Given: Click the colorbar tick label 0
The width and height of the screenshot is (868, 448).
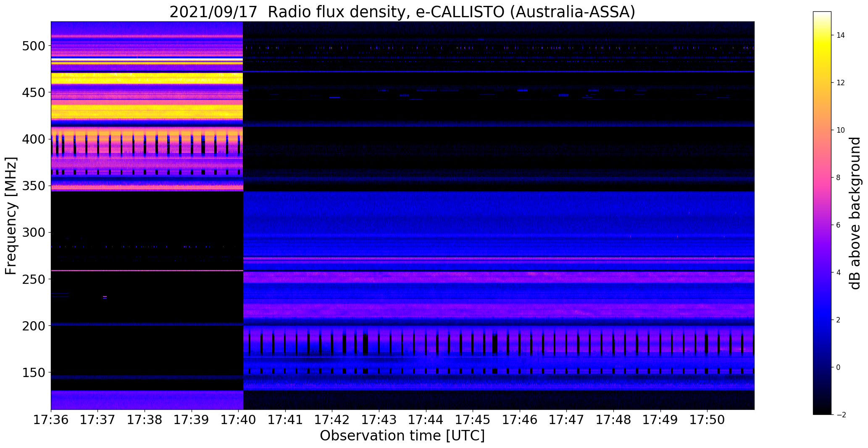Looking at the screenshot, I should click(839, 367).
